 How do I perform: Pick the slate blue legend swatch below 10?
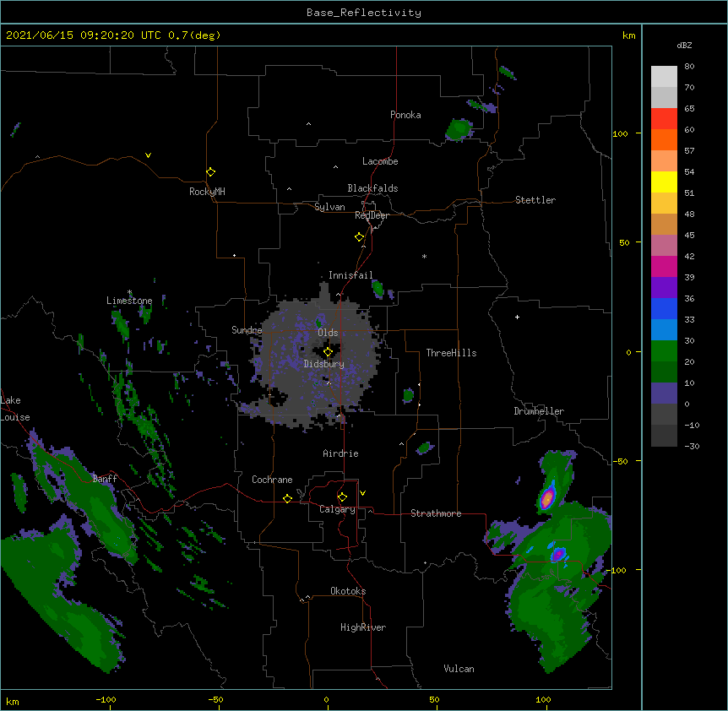point(664,393)
